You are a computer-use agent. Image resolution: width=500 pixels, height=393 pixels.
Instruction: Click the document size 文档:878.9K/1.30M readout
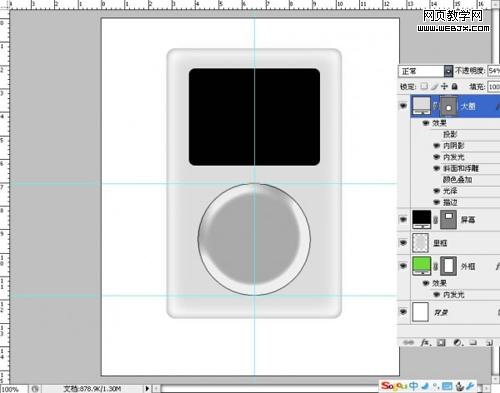pos(92,389)
